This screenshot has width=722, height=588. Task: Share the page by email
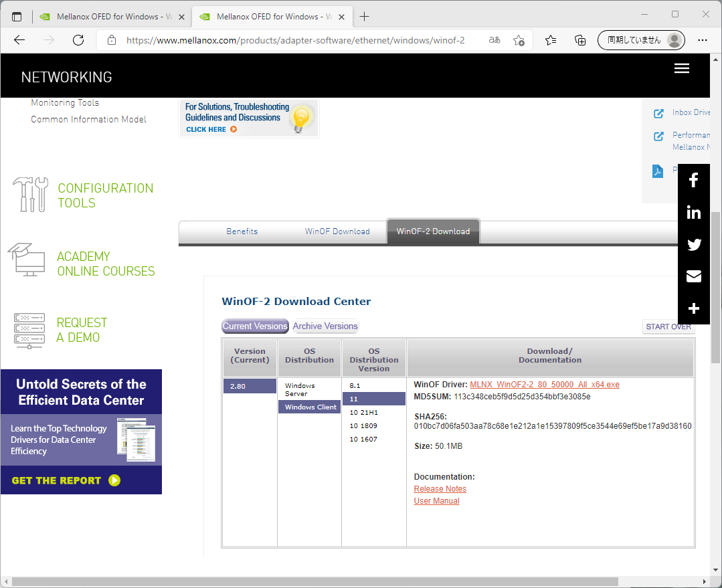tap(694, 276)
